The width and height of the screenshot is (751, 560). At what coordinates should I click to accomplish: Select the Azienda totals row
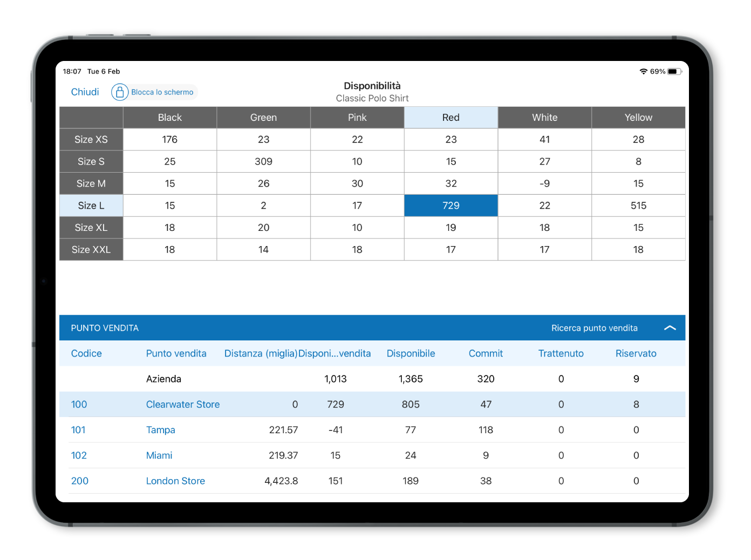point(372,379)
